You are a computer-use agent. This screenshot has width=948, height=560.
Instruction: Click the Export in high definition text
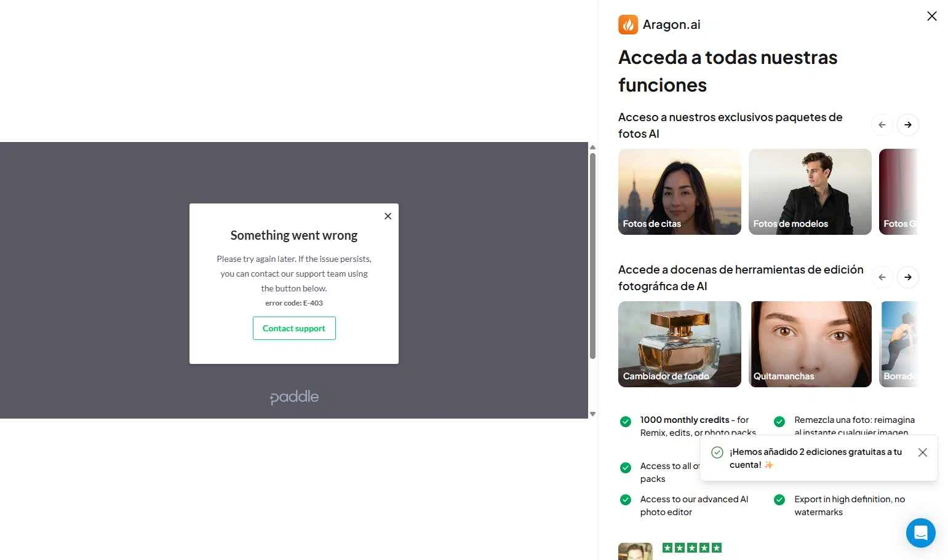pyautogui.click(x=850, y=506)
